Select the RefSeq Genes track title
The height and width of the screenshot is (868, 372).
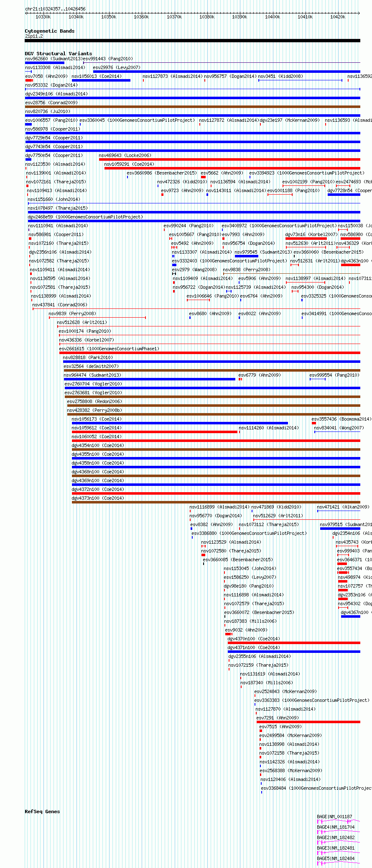pyautogui.click(x=42, y=812)
